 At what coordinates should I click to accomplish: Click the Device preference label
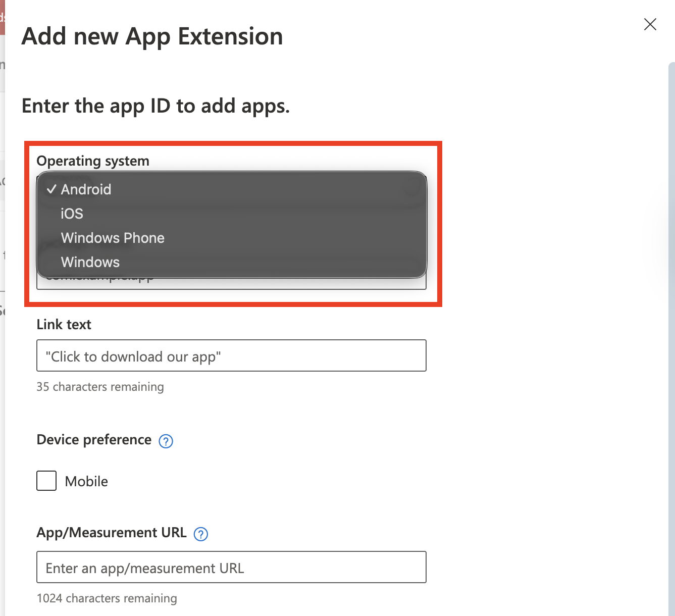pyautogui.click(x=94, y=440)
